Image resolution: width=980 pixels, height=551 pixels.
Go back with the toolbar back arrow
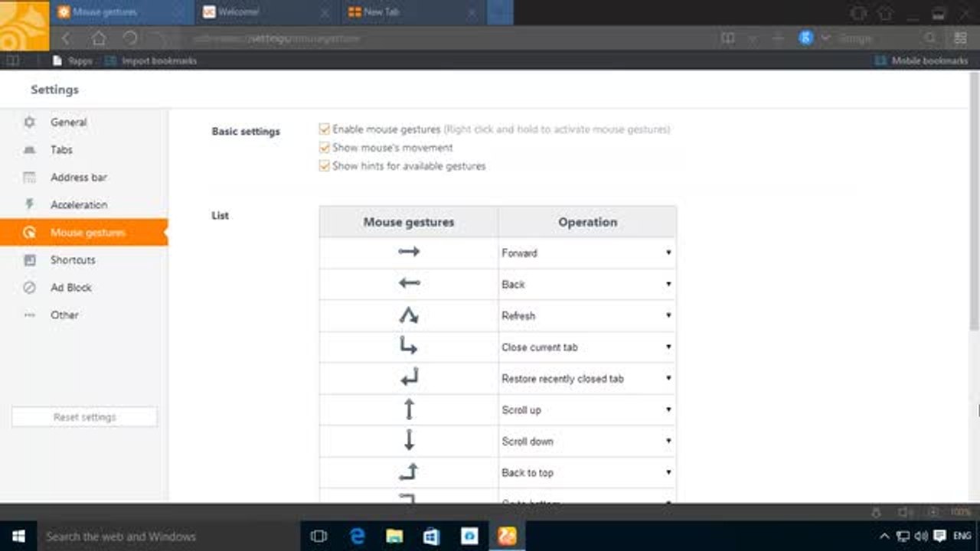point(67,38)
